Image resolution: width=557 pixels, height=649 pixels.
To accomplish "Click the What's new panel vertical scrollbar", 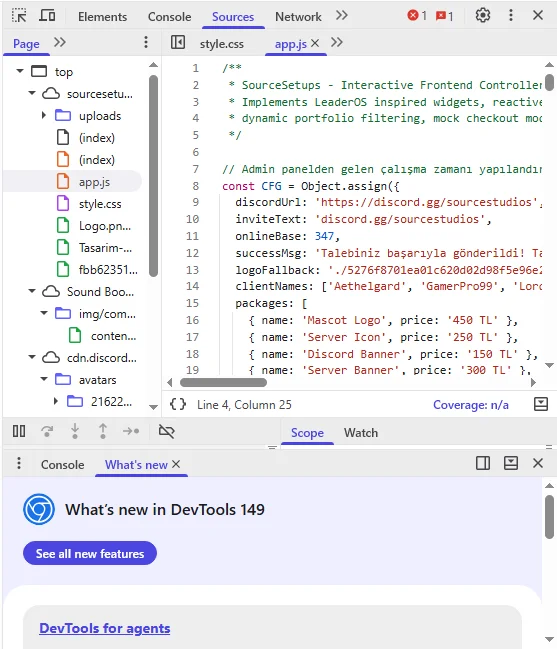I will pos(549,517).
